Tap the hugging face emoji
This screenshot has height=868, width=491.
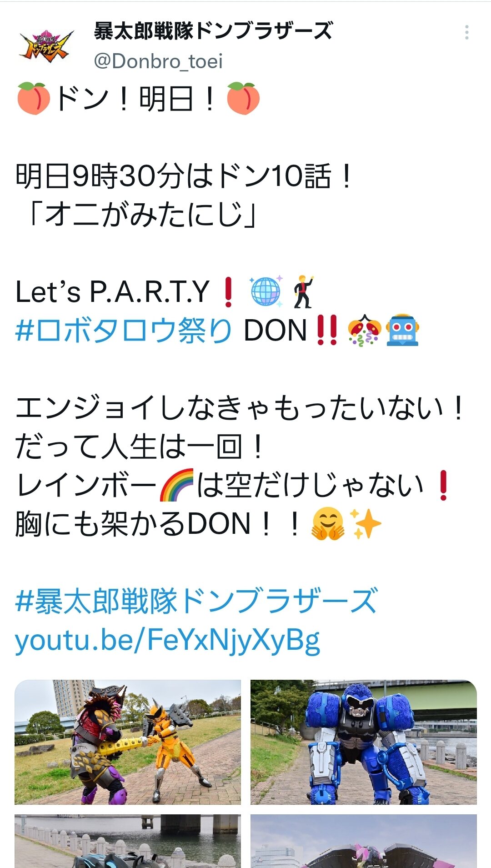328,524
